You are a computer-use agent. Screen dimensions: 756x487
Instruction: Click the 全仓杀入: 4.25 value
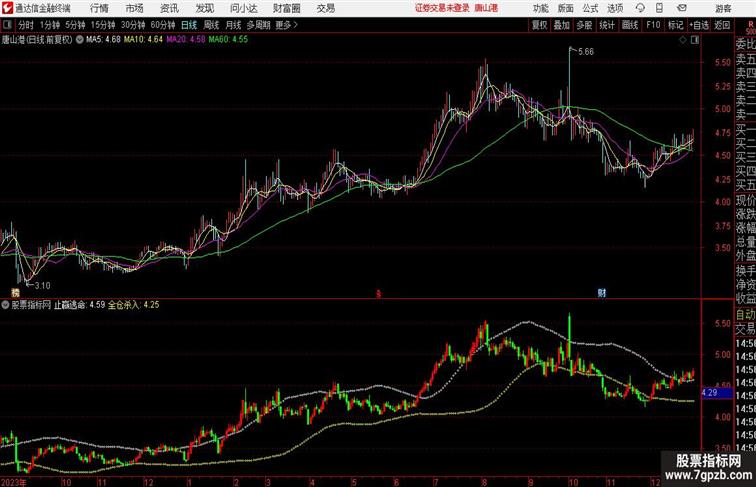tap(134, 305)
